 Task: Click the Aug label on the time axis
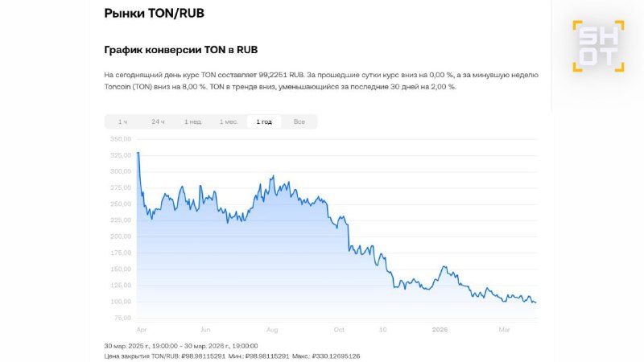click(272, 329)
